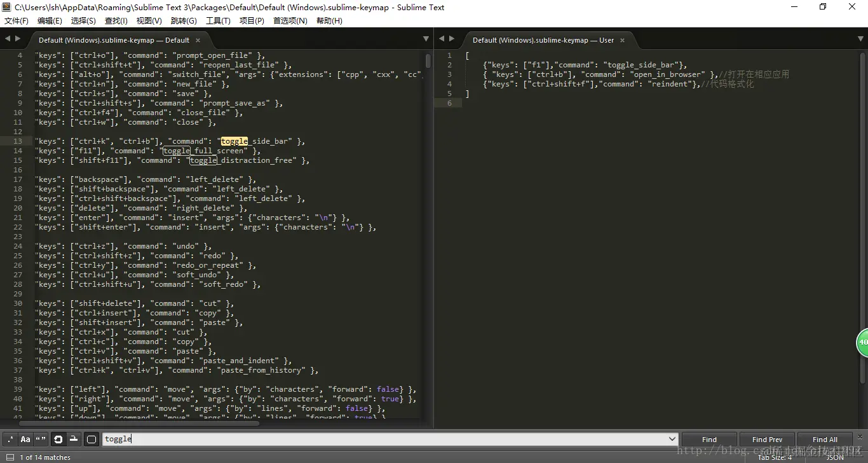868x463 pixels.
Task: Open the 查找(I) menu
Action: pyautogui.click(x=116, y=21)
